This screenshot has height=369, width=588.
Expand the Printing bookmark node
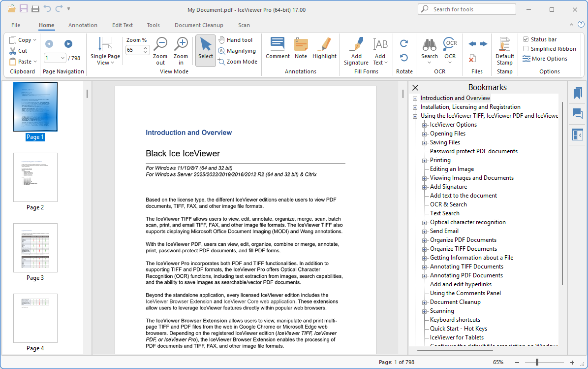[x=425, y=161]
